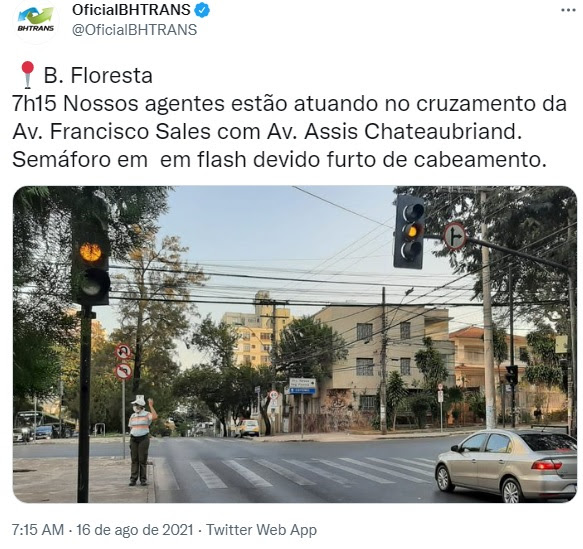The image size is (583, 549).
Task: Click the B. Floresta location text
Action: [98, 76]
